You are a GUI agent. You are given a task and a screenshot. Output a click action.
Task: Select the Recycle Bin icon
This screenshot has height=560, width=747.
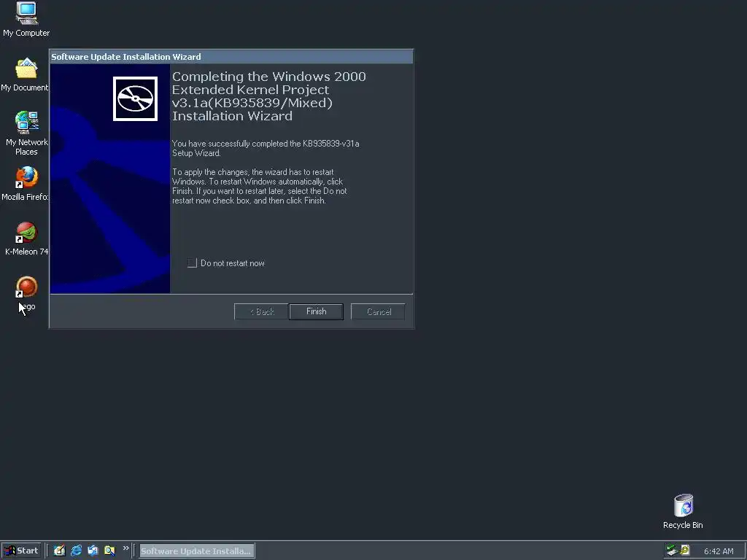[683, 505]
